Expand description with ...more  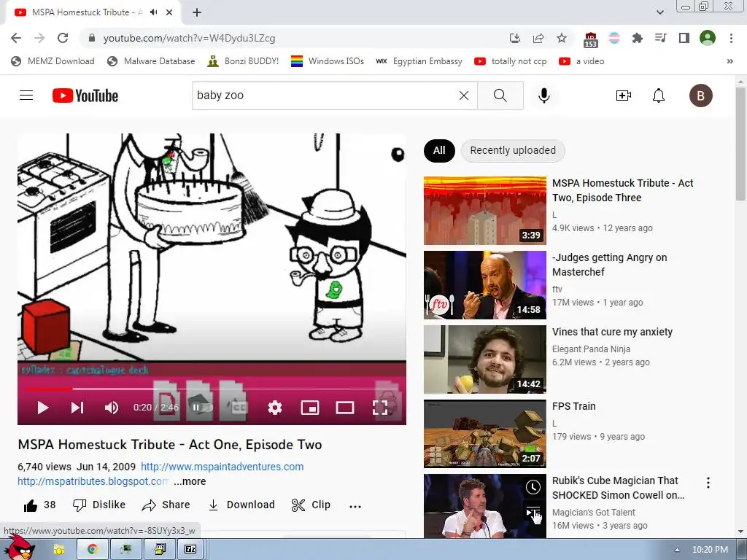click(x=190, y=481)
